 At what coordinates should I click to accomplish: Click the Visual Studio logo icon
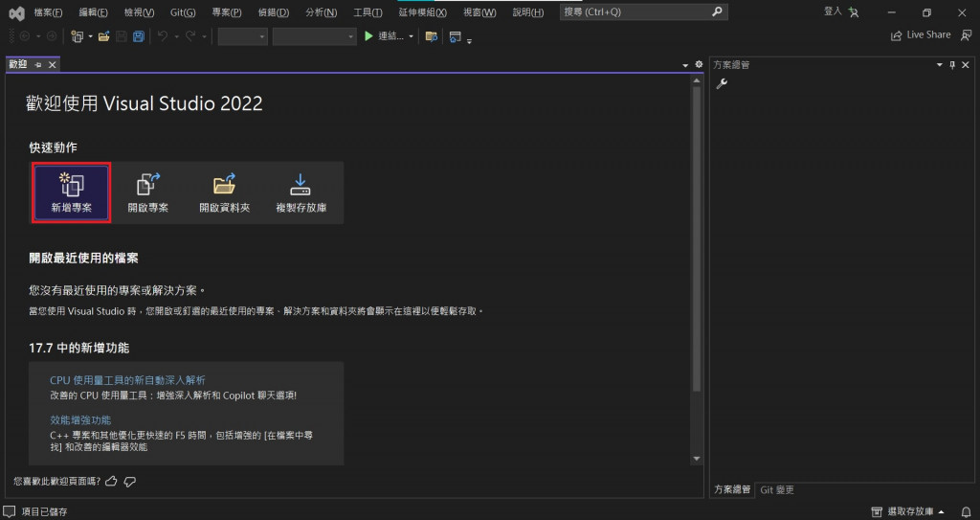[17, 11]
